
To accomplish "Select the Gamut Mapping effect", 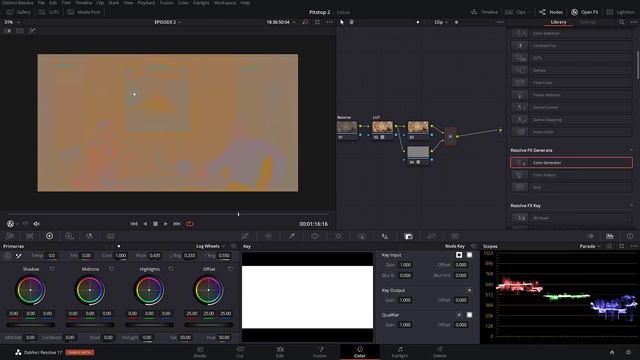I will (571, 120).
